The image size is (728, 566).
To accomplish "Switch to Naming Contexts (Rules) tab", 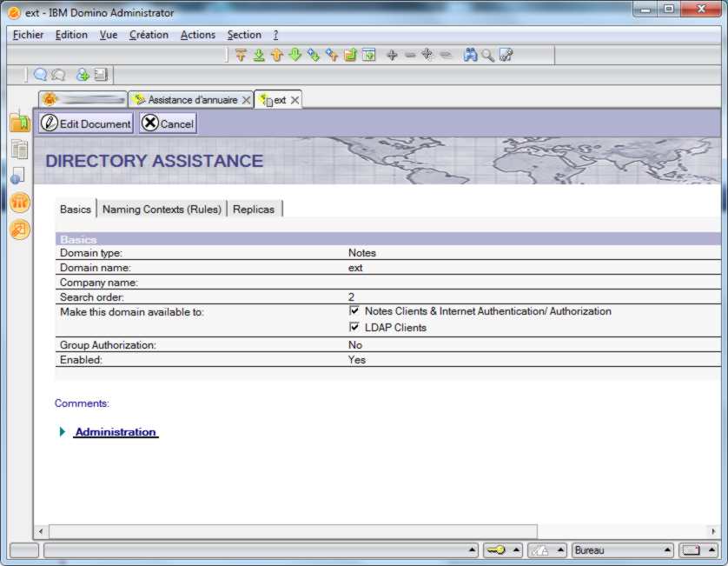I will (x=162, y=210).
